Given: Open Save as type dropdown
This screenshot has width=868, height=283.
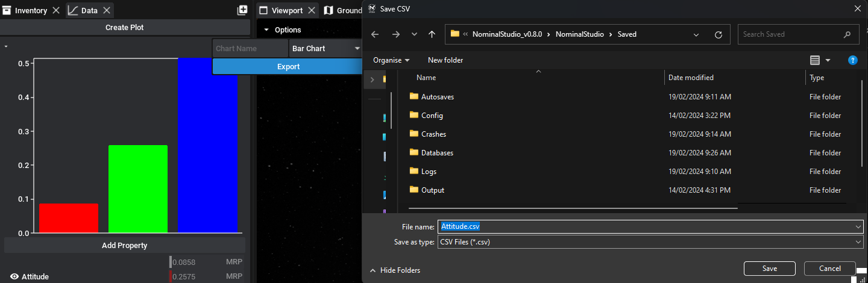Looking at the screenshot, I should (650, 242).
